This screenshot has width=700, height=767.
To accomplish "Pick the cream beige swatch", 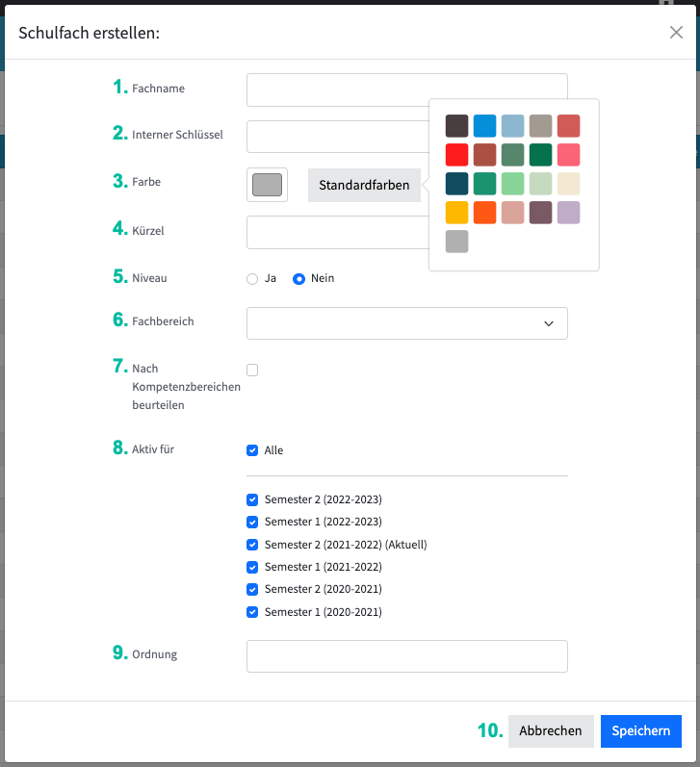I will click(568, 184).
